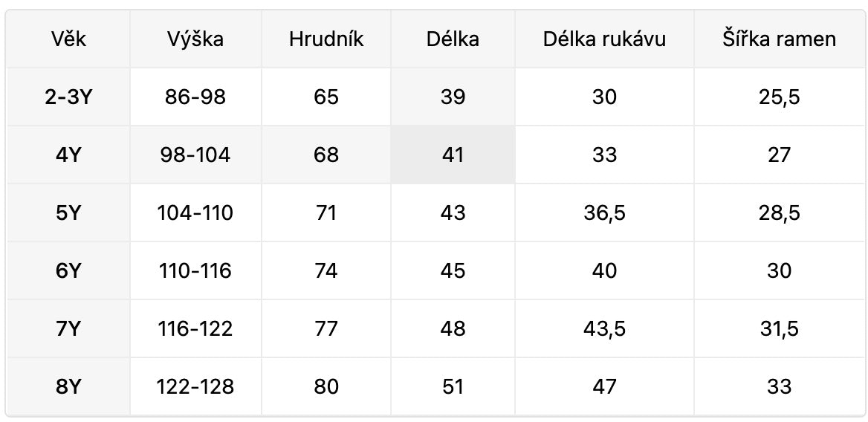868x422 pixels.
Task: Select the height cell 122-128
Action: coord(195,386)
